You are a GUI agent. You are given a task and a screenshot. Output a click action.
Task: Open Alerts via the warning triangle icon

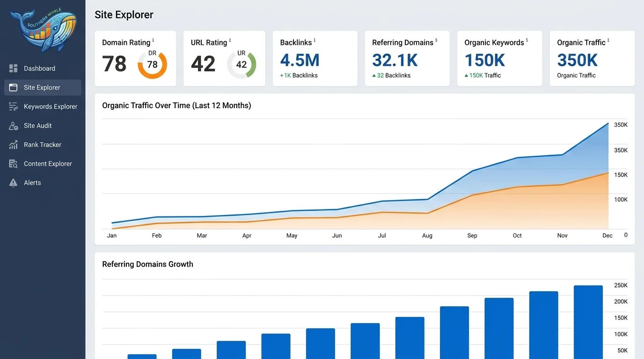(x=13, y=183)
